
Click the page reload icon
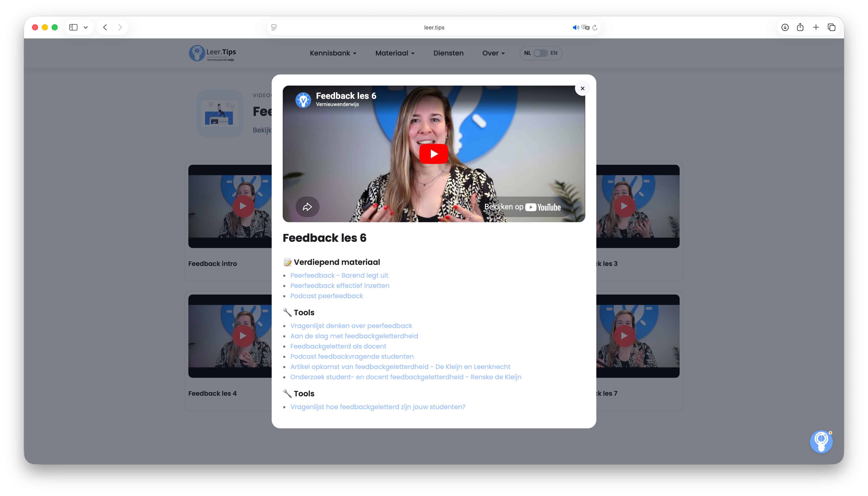595,28
